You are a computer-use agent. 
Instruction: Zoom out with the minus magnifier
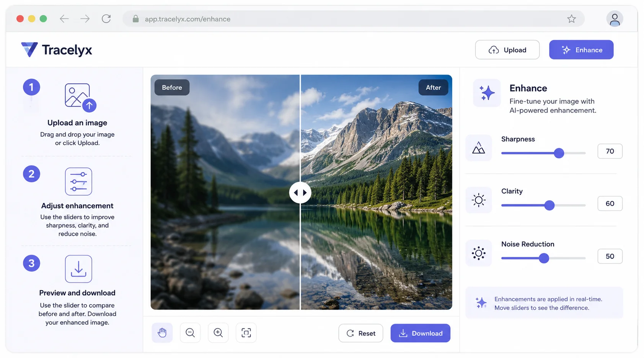[x=190, y=333]
